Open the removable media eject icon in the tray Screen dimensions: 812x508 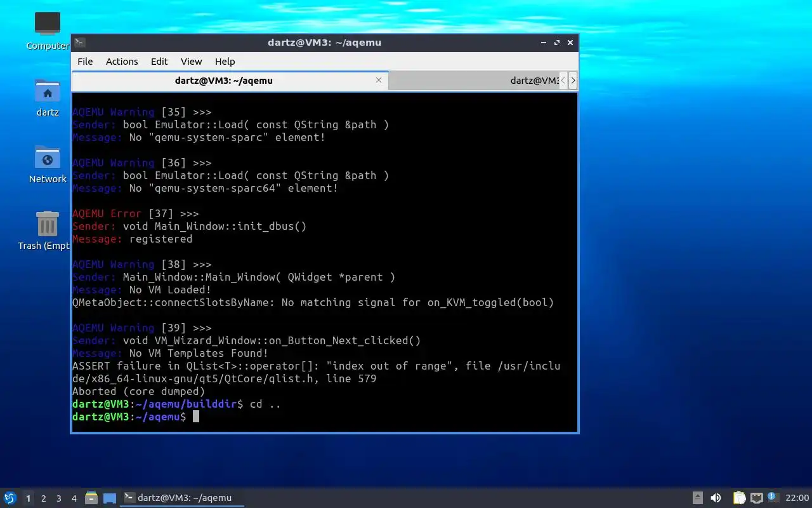point(697,498)
